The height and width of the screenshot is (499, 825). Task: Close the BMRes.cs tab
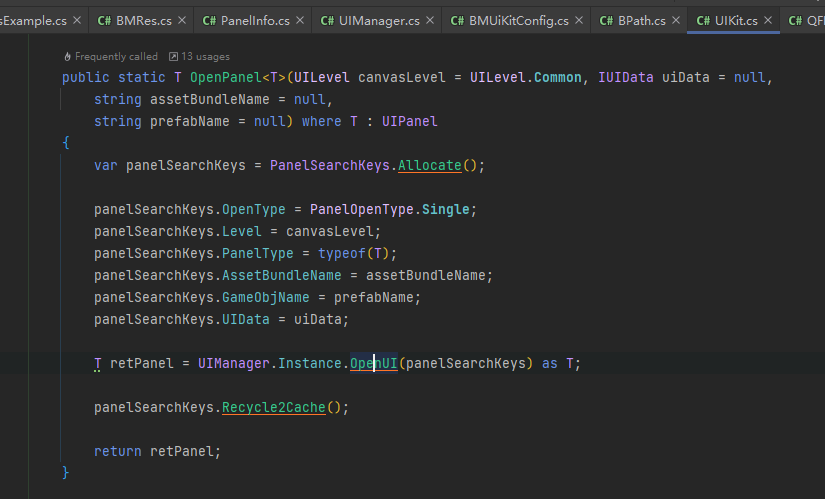point(182,21)
